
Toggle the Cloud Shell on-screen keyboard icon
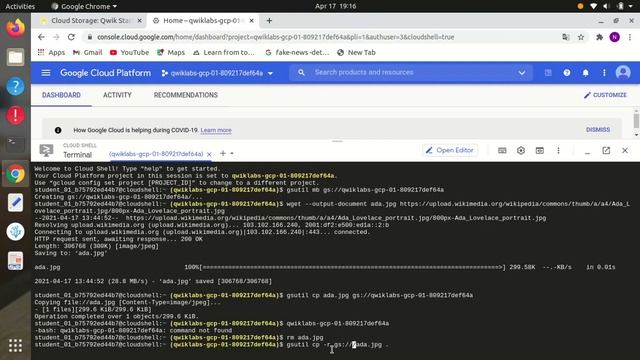502,151
